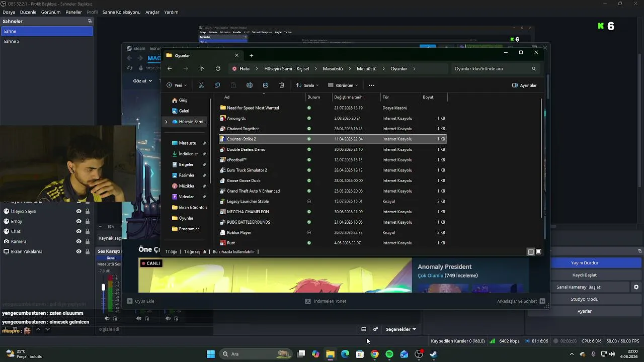Open the OBS mixer layout icon beside Seçenekler

click(x=364, y=329)
